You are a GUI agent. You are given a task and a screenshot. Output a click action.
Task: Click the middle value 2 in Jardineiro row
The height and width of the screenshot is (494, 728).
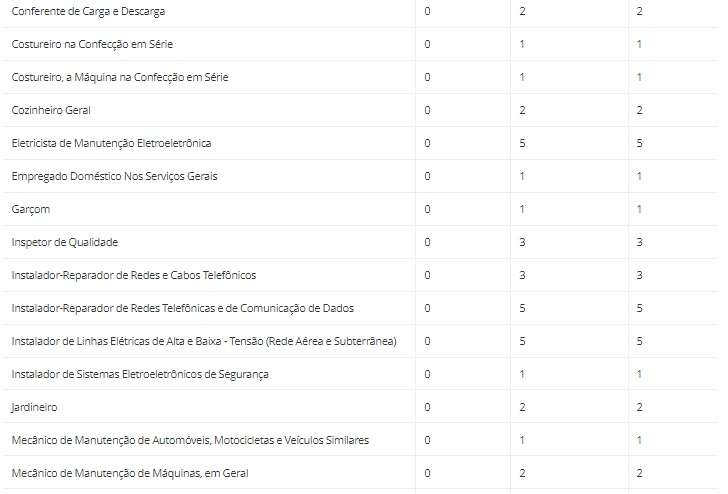(522, 407)
